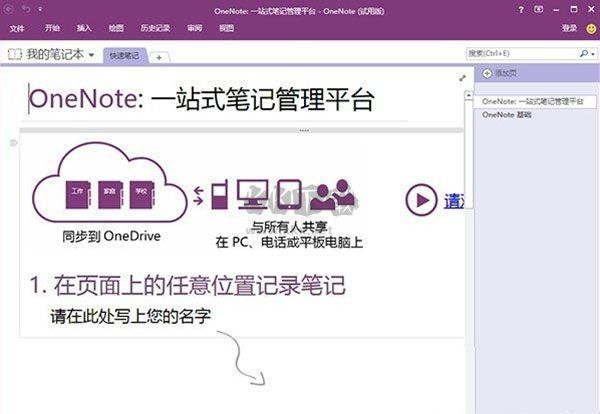
Task: Expand the 我的笔记本 notebook dropdown
Action: click(91, 55)
